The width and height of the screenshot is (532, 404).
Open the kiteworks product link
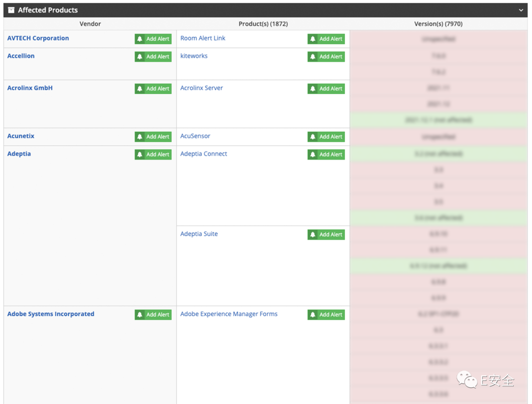(x=194, y=56)
